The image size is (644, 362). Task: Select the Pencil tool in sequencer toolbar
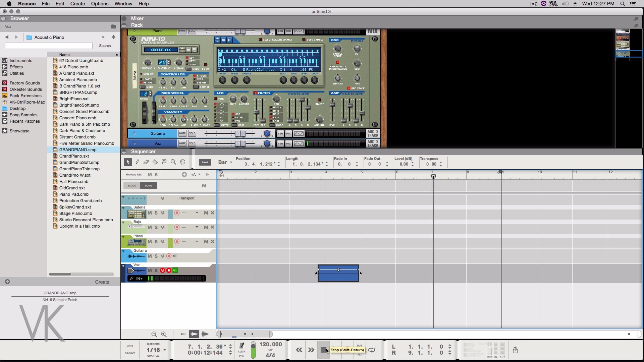[x=137, y=162]
